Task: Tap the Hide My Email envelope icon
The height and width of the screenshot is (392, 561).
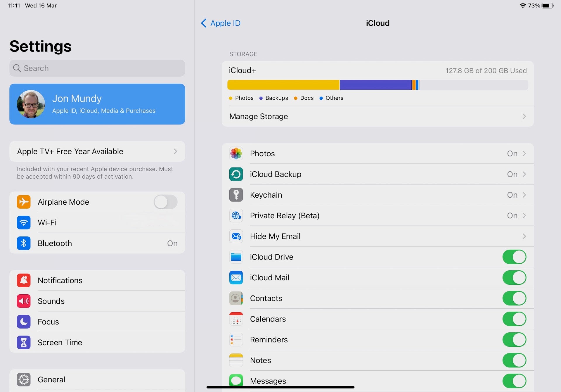Action: pyautogui.click(x=236, y=236)
